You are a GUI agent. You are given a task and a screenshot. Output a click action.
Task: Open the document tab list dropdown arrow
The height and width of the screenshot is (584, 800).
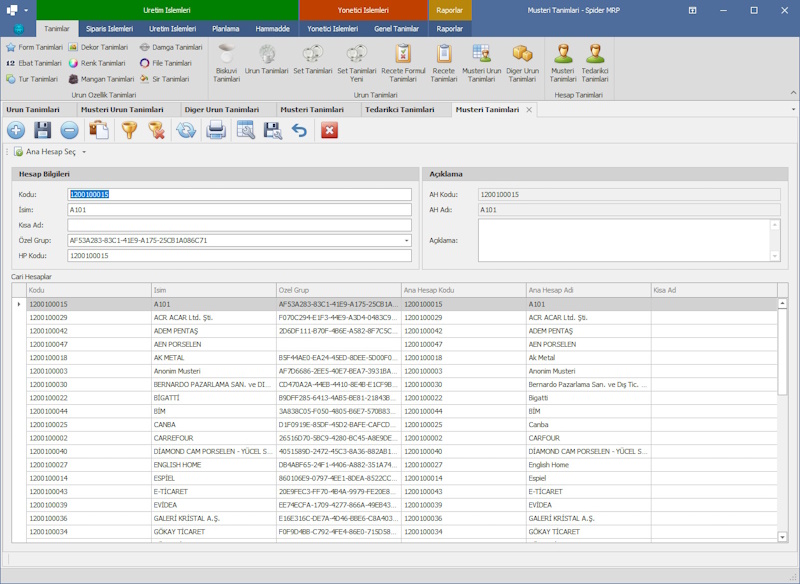pos(793,109)
